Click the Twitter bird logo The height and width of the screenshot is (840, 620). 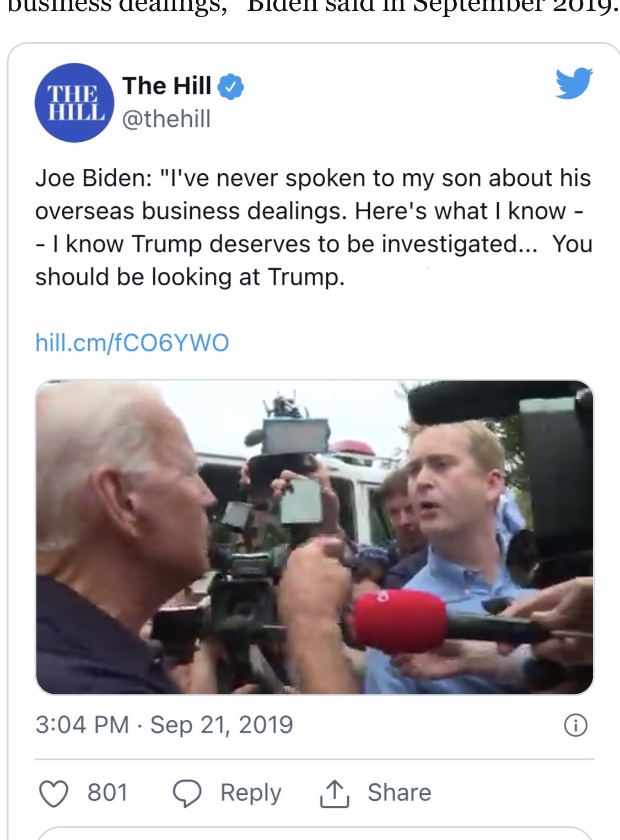pyautogui.click(x=574, y=83)
